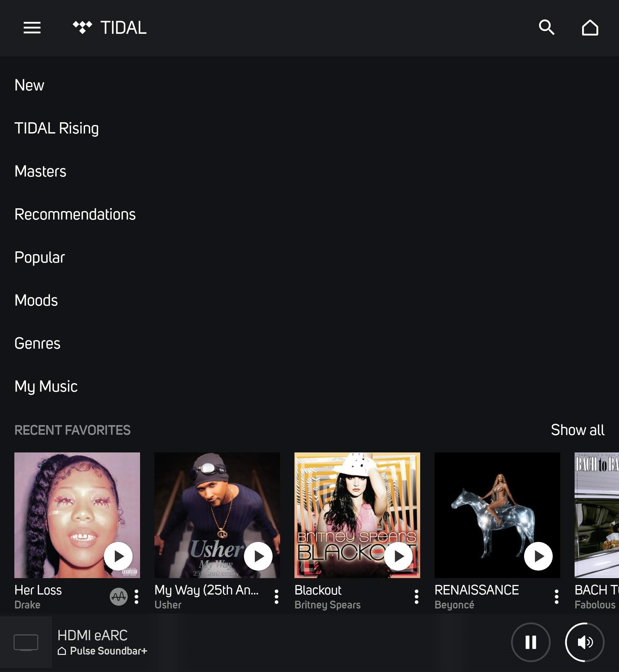Open the Genres section
619x672 pixels.
pyautogui.click(x=37, y=343)
